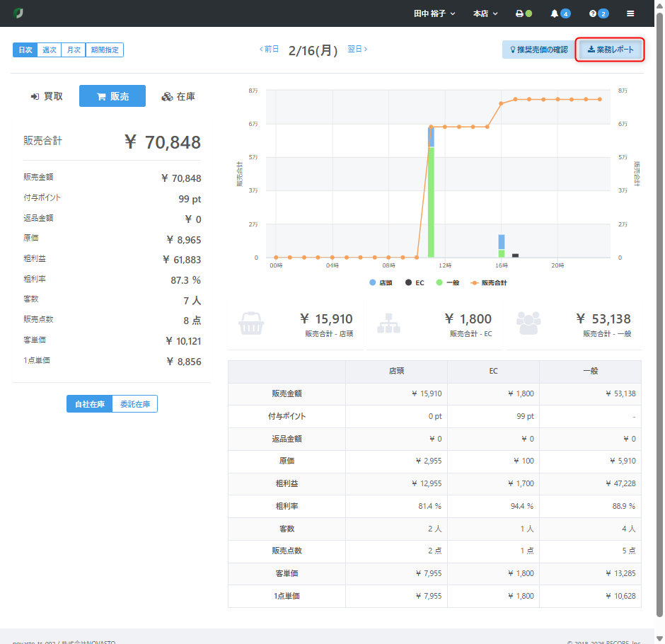The height and width of the screenshot is (644, 665).
Task: Click the 販売点数 row label in table
Action: pos(287,551)
